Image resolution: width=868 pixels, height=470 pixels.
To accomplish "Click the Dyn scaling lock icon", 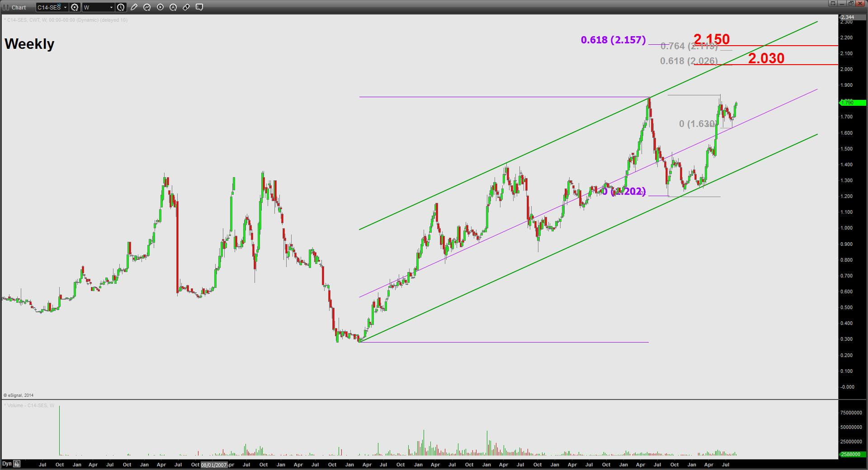I will click(17, 464).
